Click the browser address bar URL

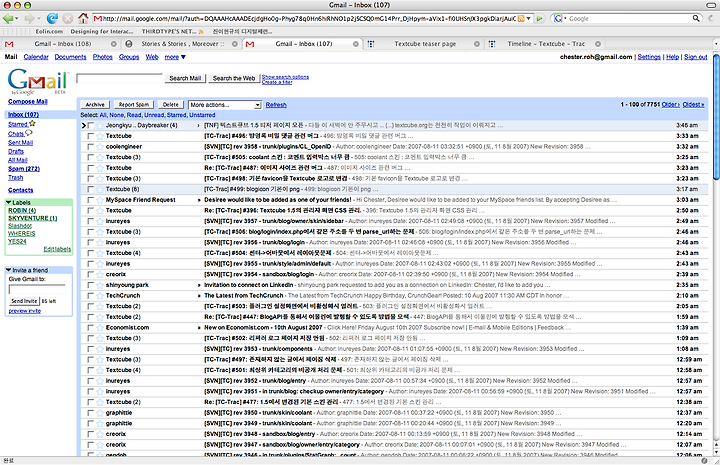[309, 18]
